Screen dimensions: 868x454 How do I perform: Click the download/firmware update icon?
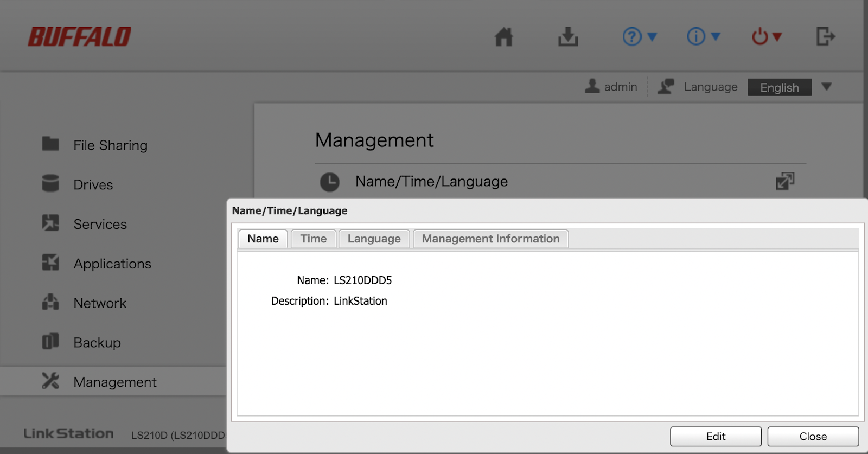[568, 37]
